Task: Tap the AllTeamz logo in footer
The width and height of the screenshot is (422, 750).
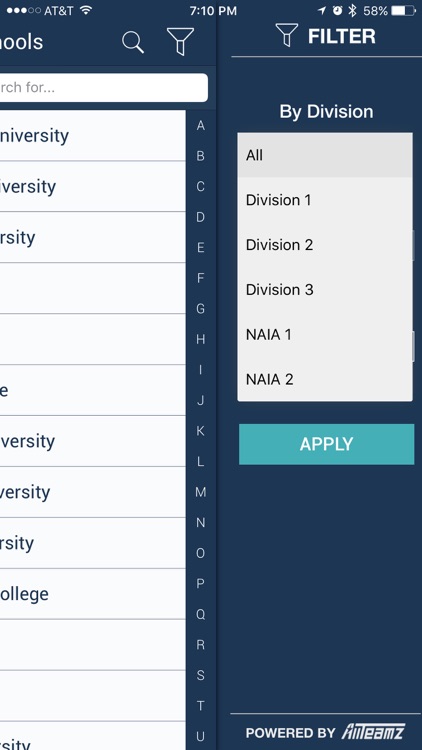Action: 373,732
